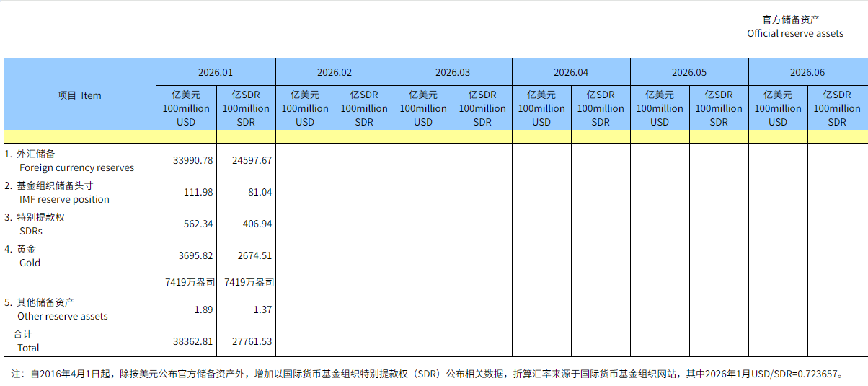Click the 2026.03 column header
This screenshot has width=868, height=386.
[453, 72]
